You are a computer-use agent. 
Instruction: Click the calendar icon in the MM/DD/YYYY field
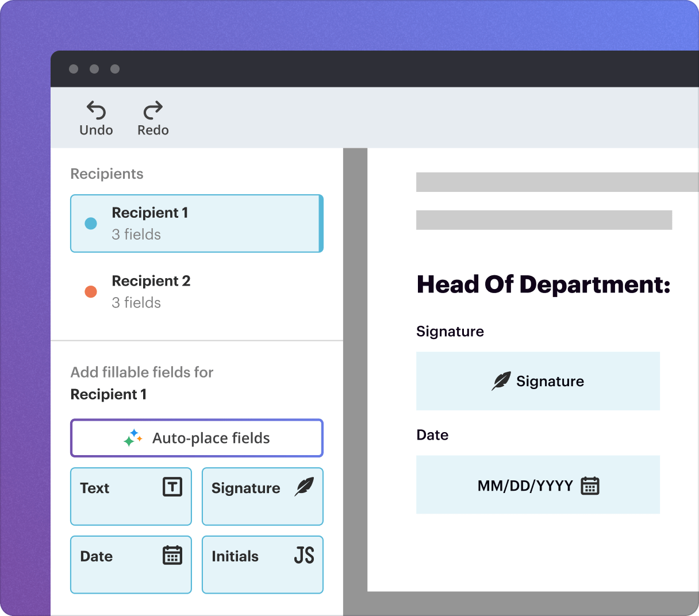tap(591, 485)
